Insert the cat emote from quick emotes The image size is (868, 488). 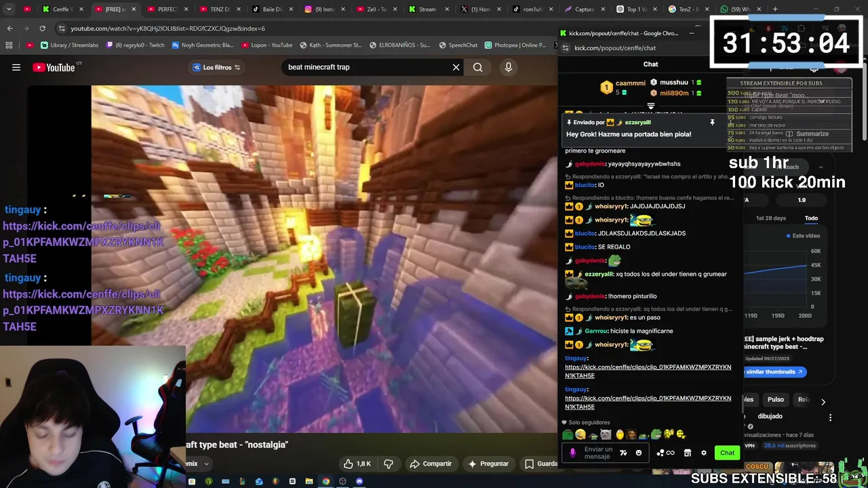point(606,434)
